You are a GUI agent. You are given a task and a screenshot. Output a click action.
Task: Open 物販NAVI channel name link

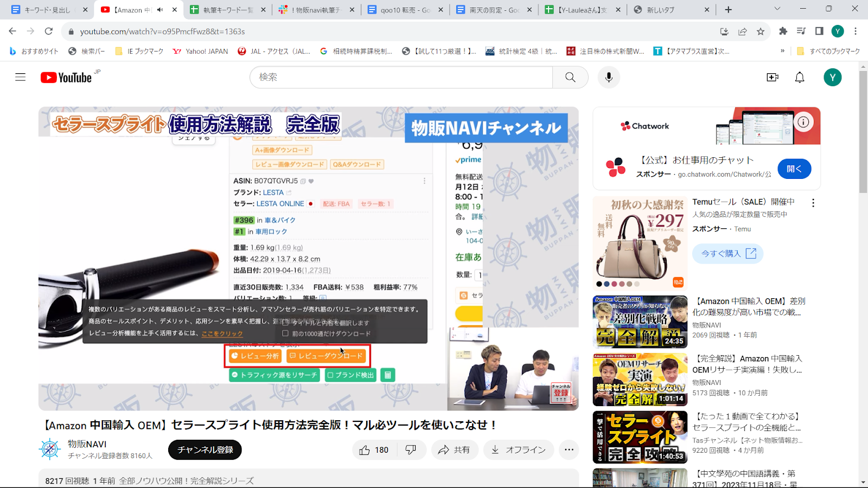pos(87,444)
